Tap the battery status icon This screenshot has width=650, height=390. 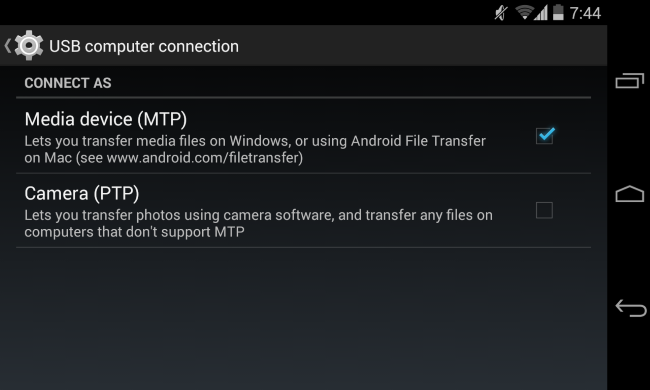[x=558, y=12]
